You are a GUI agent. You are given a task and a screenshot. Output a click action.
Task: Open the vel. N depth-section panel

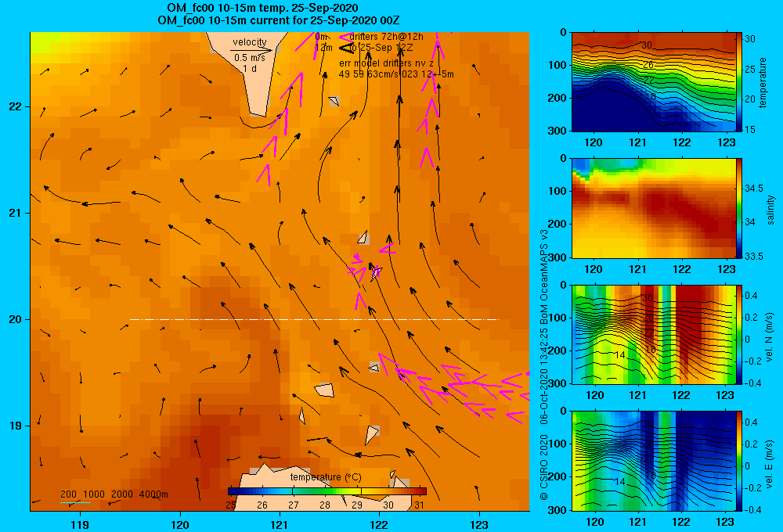coord(653,334)
